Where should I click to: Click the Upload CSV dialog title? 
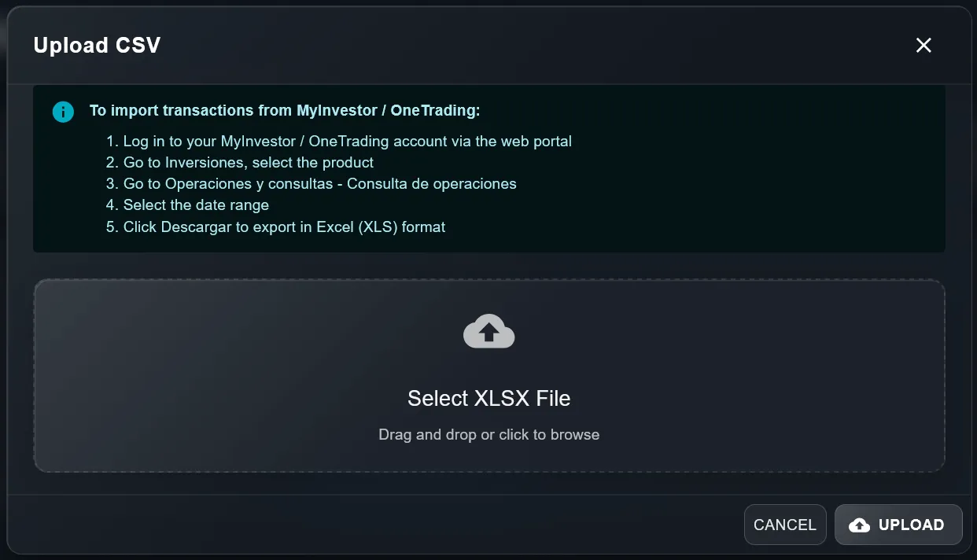point(96,45)
